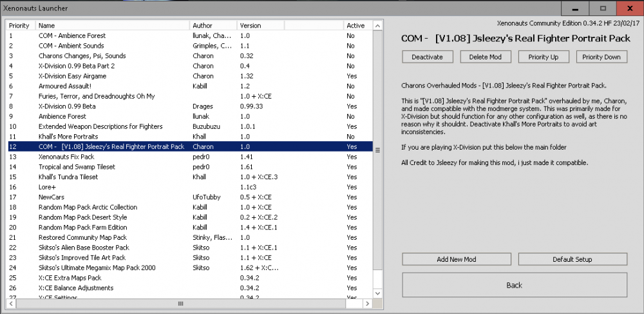The height and width of the screenshot is (314, 644).
Task: Open the Add New Mod dialog
Action: 457,259
